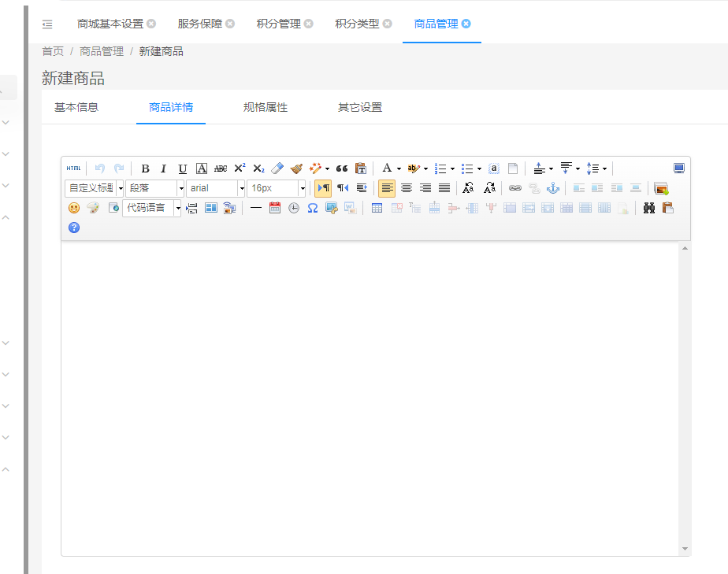The image size is (728, 574).
Task: Click the scrawl palette icon
Action: 93,208
